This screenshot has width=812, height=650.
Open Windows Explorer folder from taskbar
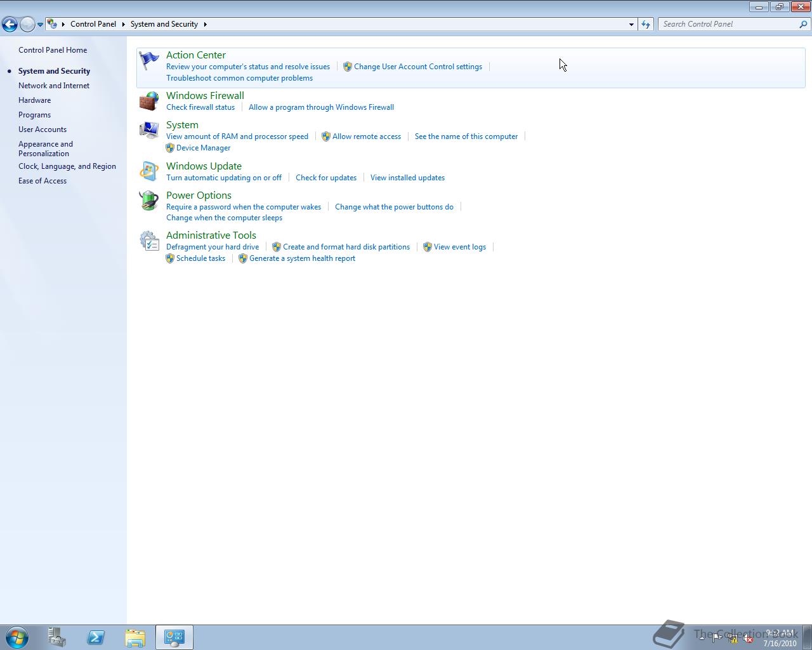coord(135,637)
